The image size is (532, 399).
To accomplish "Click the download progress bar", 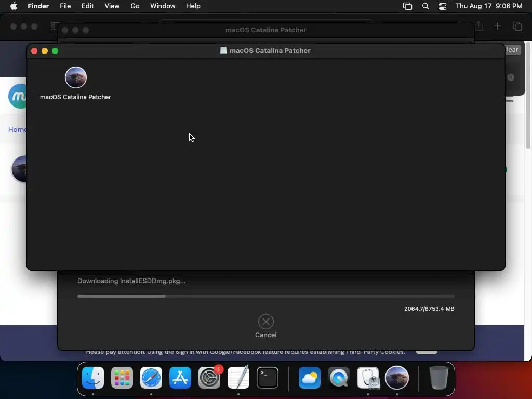I will click(x=265, y=296).
